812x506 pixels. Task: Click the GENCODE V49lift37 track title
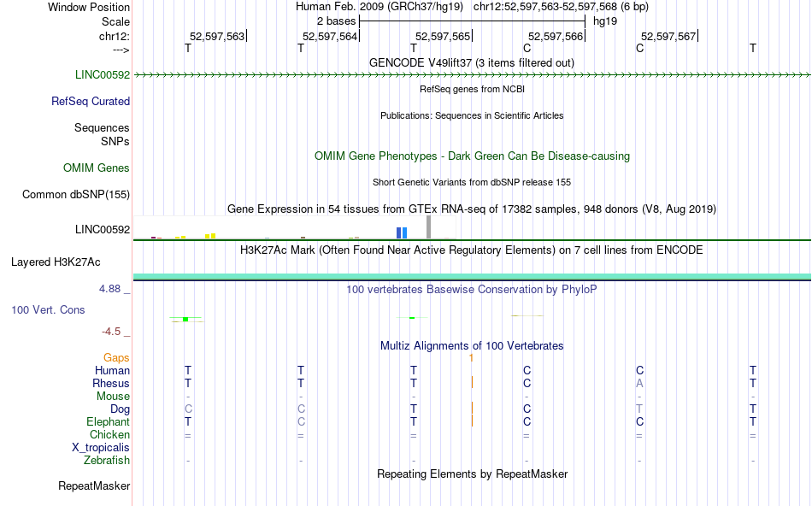(472, 62)
